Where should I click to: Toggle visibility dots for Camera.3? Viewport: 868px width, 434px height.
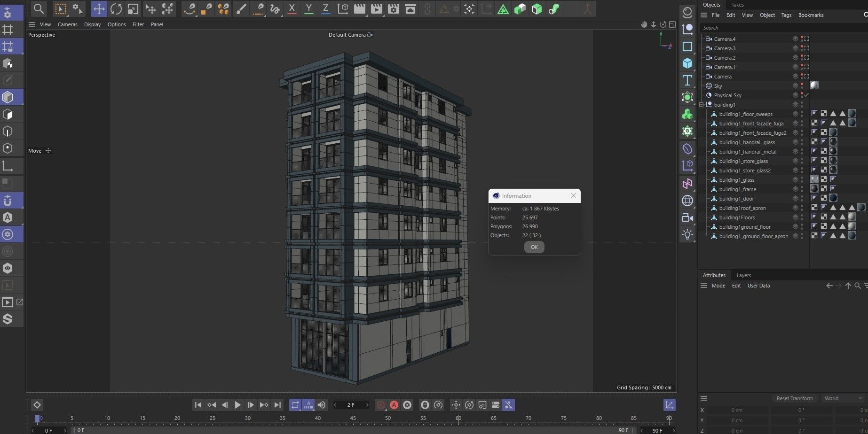802,48
